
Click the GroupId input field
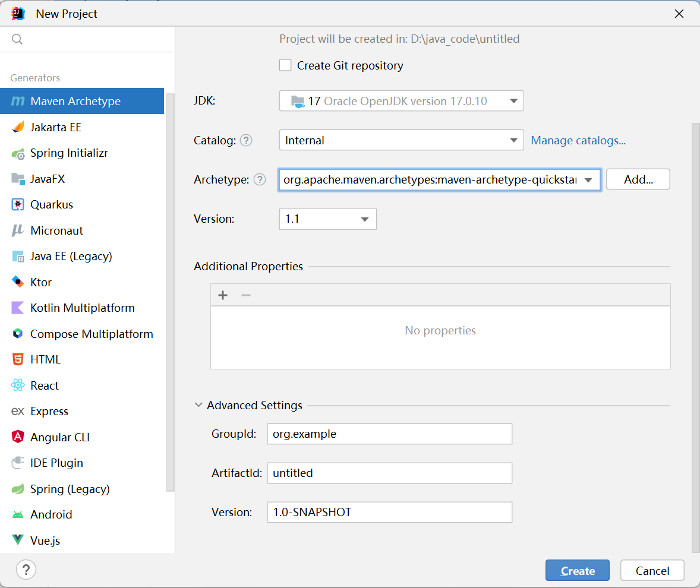click(390, 434)
